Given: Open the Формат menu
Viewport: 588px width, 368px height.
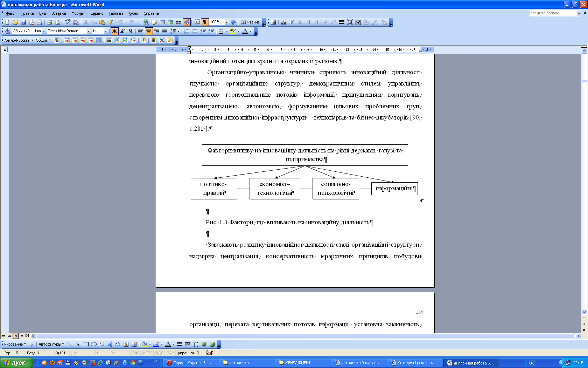Looking at the screenshot, I should (78, 13).
